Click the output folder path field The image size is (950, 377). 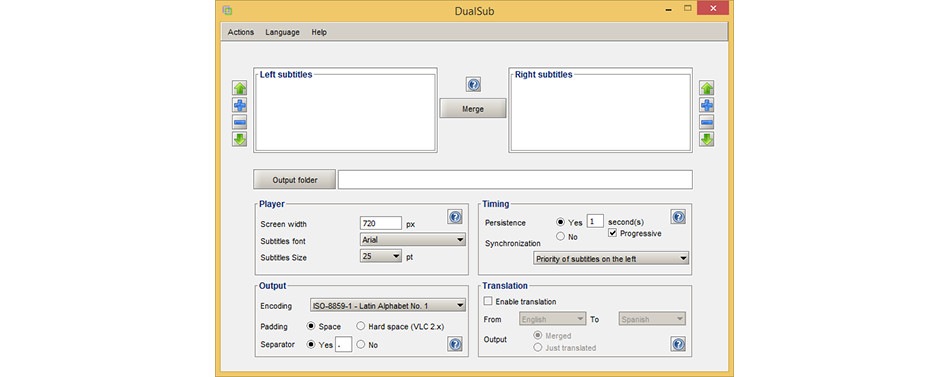515,180
